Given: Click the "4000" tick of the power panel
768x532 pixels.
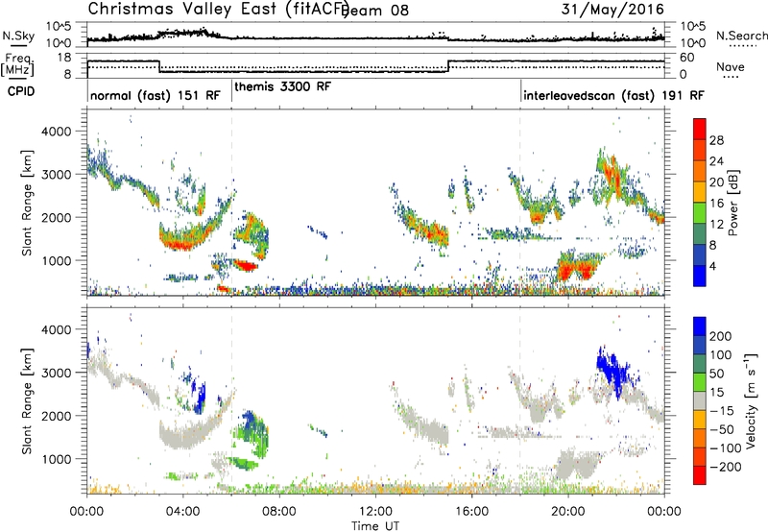Looking at the screenshot, I should [57, 132].
